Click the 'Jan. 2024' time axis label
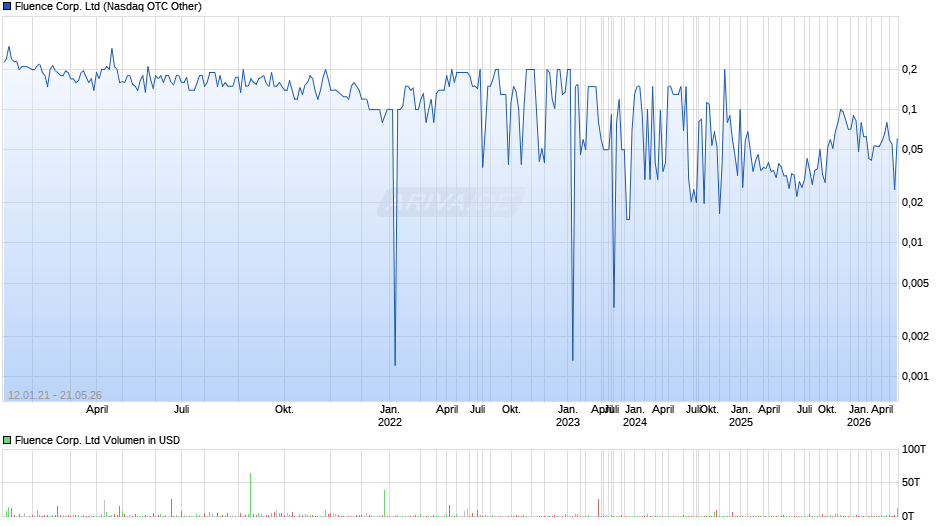This screenshot has width=940, height=526. pyautogui.click(x=635, y=416)
